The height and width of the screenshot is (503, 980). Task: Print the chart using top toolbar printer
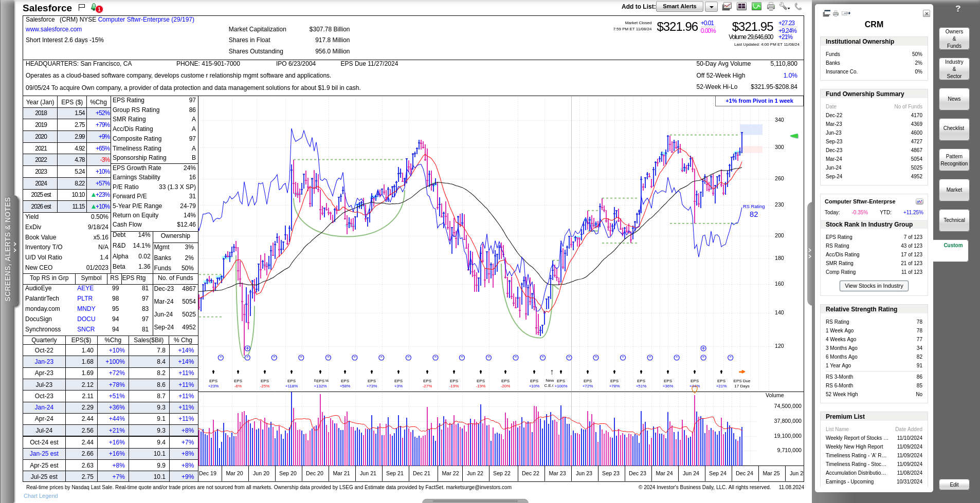pos(771,6)
